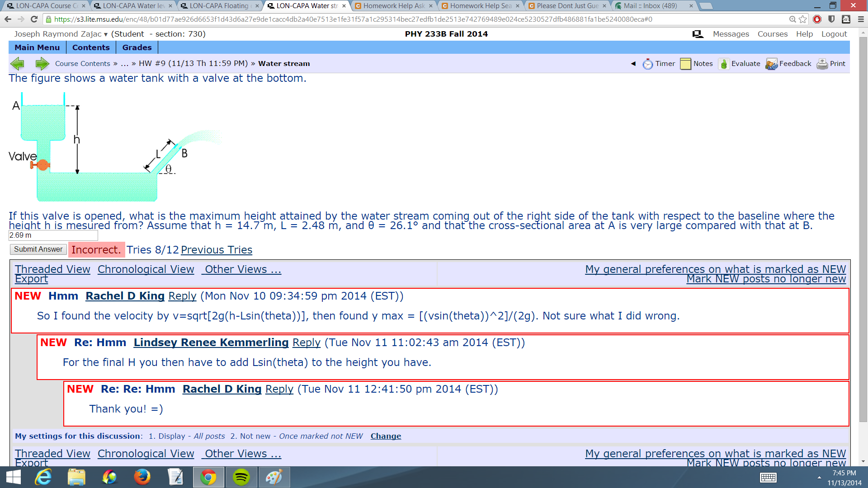Click the green previous-page arrow icon
This screenshot has width=868, height=488.
pyautogui.click(x=17, y=64)
